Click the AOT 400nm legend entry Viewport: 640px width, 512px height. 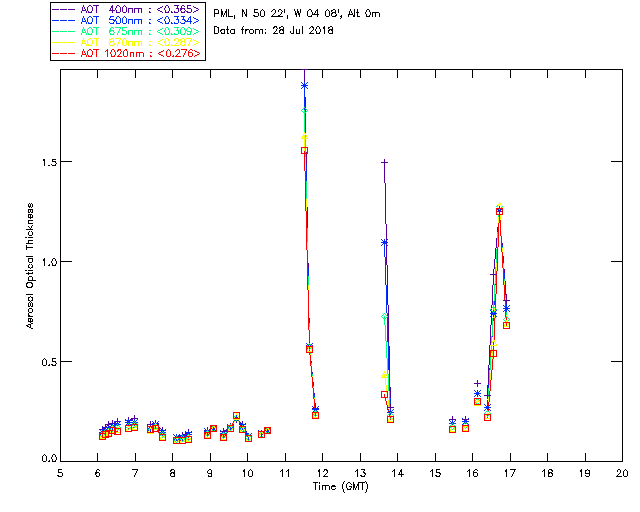point(127,9)
